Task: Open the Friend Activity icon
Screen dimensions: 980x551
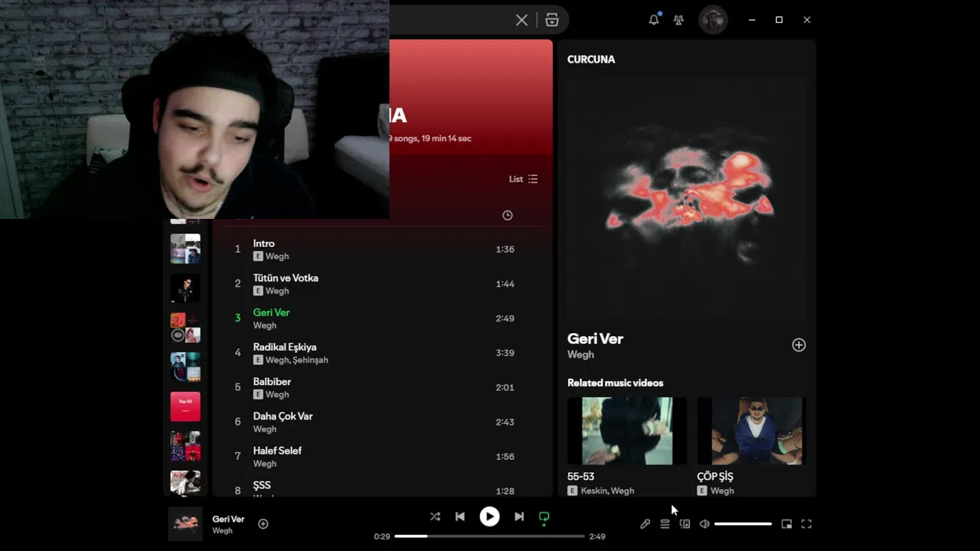Action: click(x=678, y=20)
